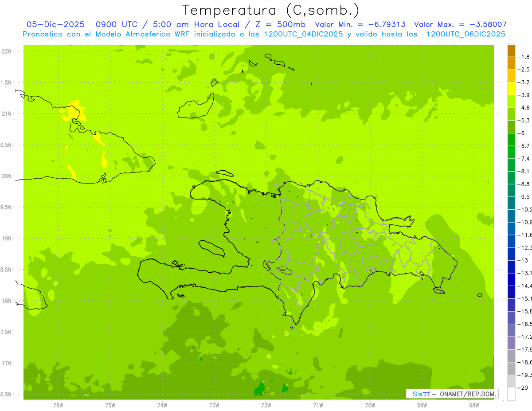This screenshot has height=411, width=532.
Task: Click the date text '05-Dic-2025'
Action: 55,24
